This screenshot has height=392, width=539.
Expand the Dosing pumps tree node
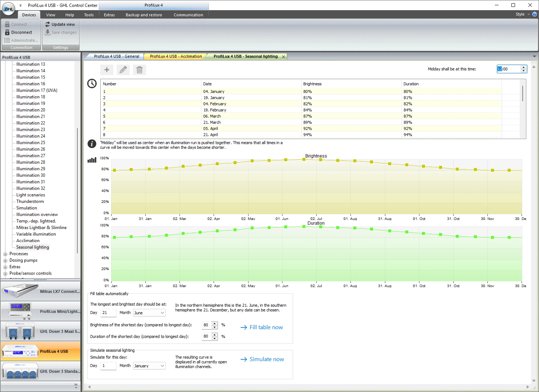(5, 260)
